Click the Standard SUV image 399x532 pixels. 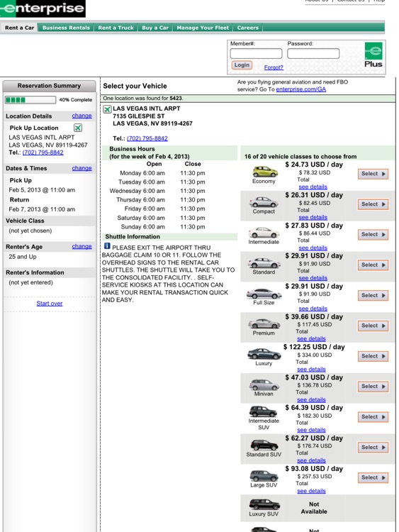pyautogui.click(x=264, y=445)
